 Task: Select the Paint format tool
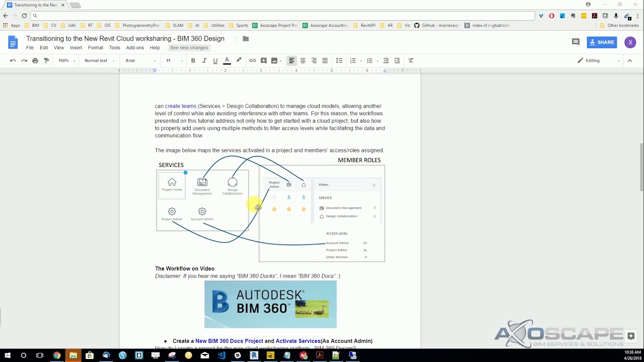tap(46, 60)
